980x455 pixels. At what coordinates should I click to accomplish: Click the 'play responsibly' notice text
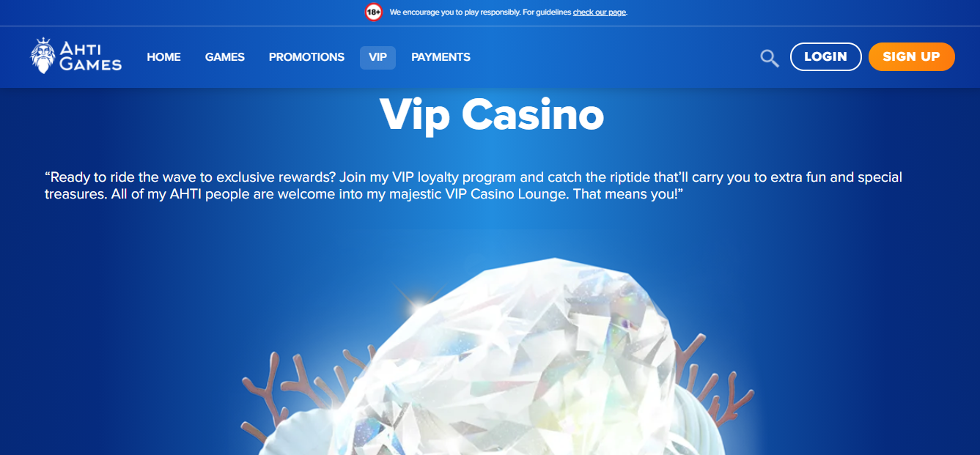[481, 12]
